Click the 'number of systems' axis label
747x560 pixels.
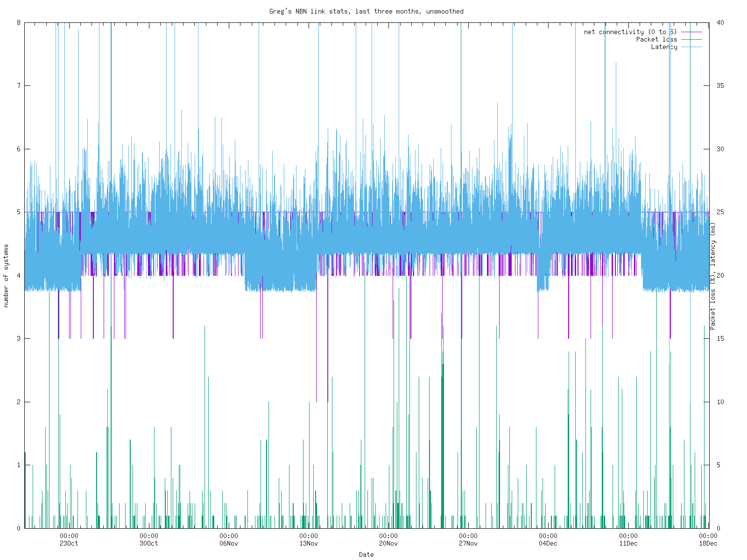tap(6, 275)
